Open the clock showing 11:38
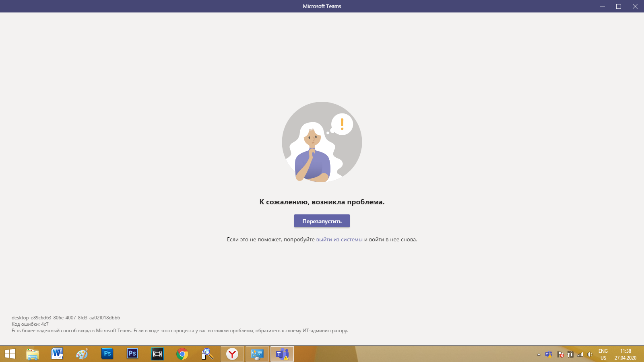The width and height of the screenshot is (644, 362). click(x=625, y=354)
